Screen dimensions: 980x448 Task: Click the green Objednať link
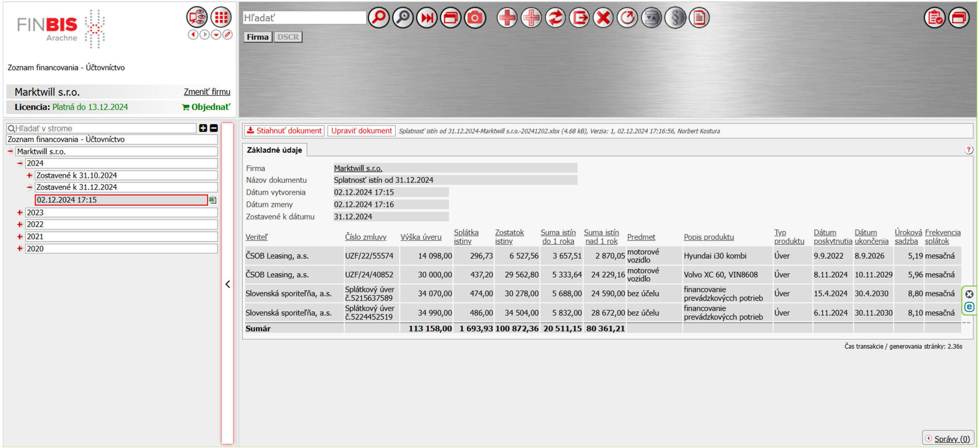click(206, 107)
